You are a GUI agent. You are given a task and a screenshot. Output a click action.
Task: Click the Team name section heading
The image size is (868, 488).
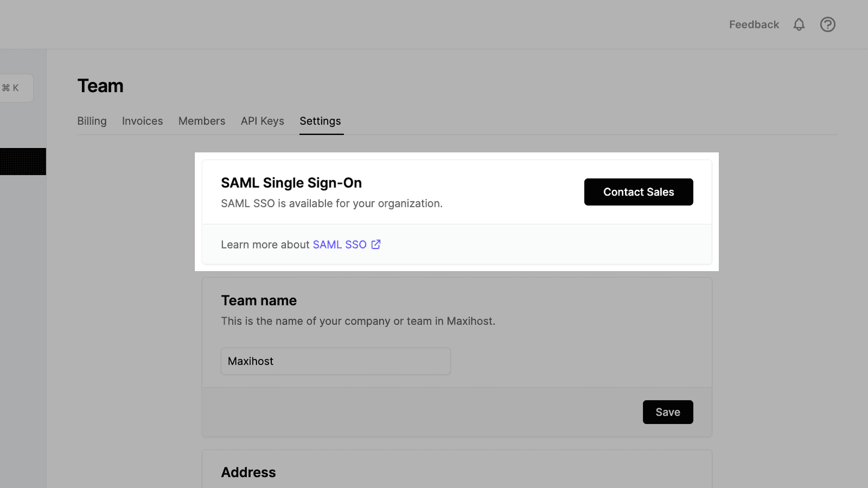click(258, 300)
